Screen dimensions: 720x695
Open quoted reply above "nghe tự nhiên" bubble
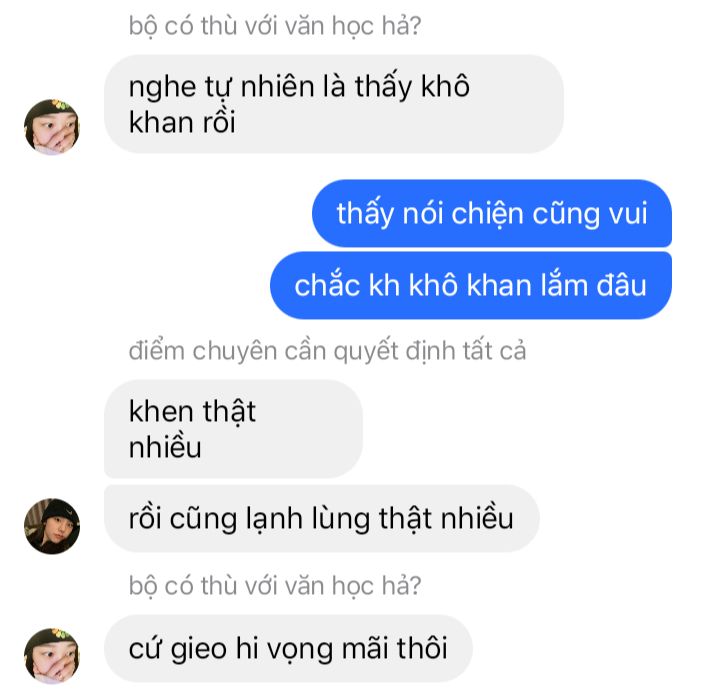click(275, 26)
